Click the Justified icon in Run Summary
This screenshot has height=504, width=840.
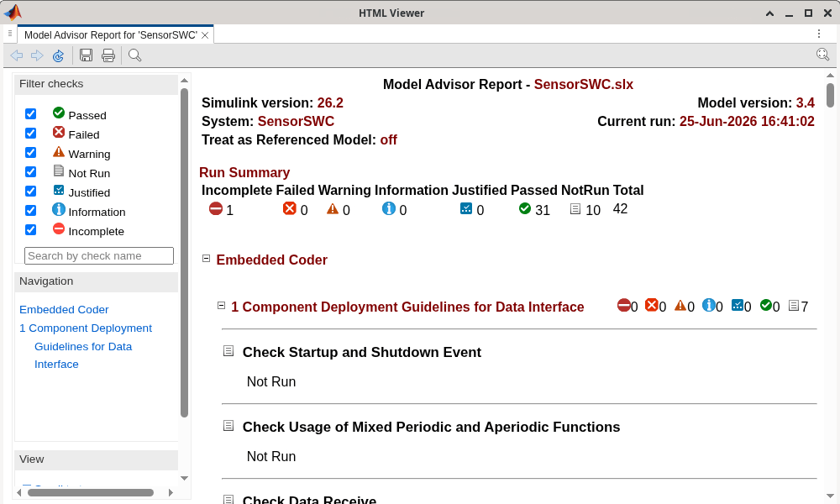click(466, 209)
